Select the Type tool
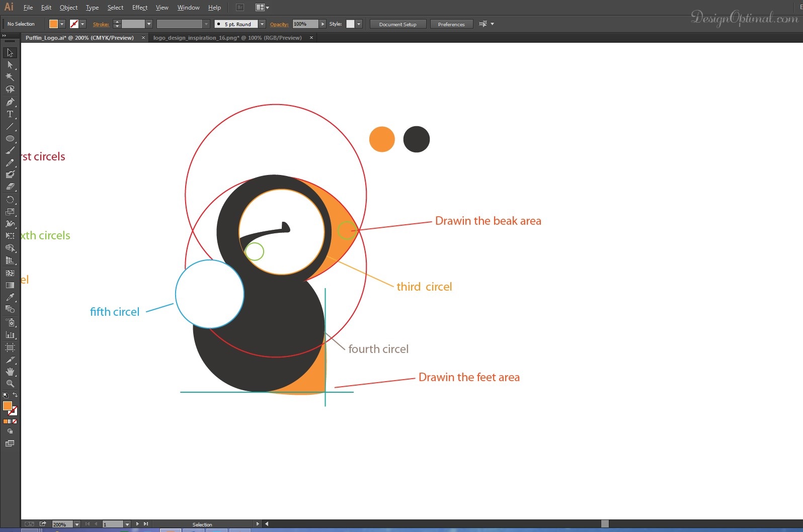The height and width of the screenshot is (532, 803). 10,114
